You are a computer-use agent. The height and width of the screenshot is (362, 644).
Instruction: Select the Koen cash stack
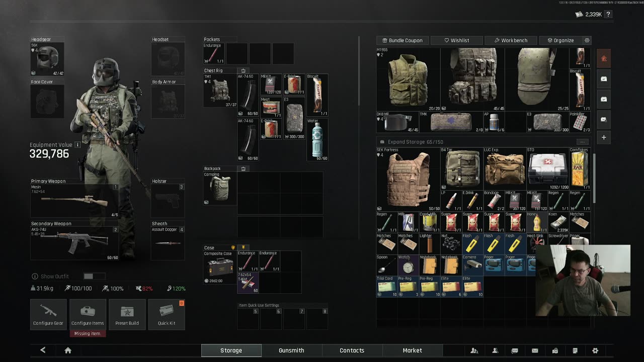click(x=558, y=222)
